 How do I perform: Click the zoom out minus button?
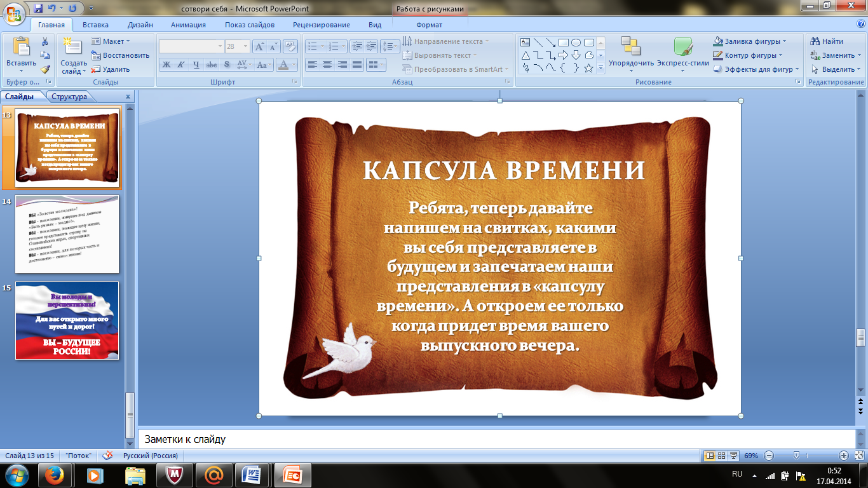[769, 456]
